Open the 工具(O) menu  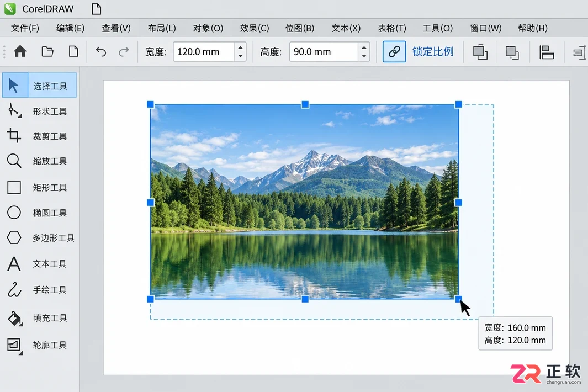(x=438, y=28)
